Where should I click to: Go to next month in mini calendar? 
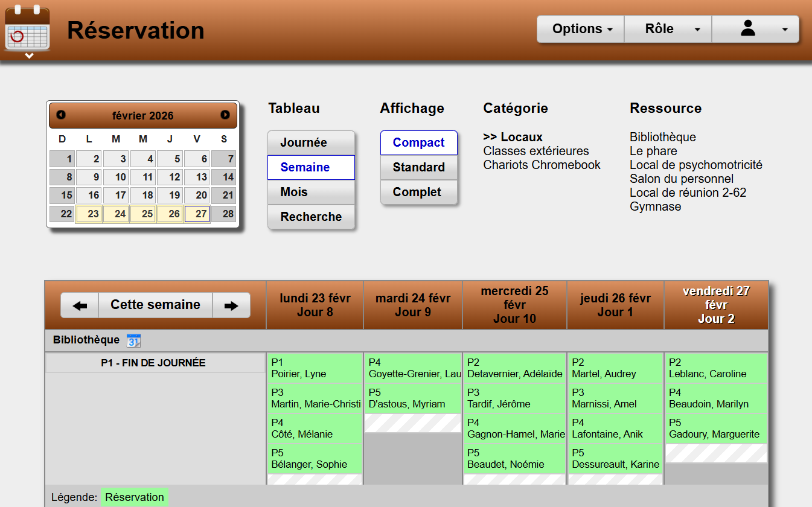point(225,115)
